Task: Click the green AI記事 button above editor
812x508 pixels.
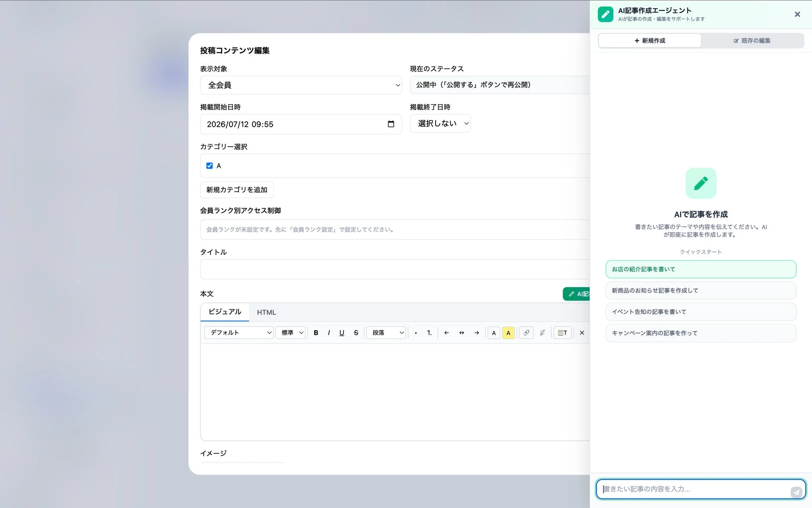Action: 577,294
